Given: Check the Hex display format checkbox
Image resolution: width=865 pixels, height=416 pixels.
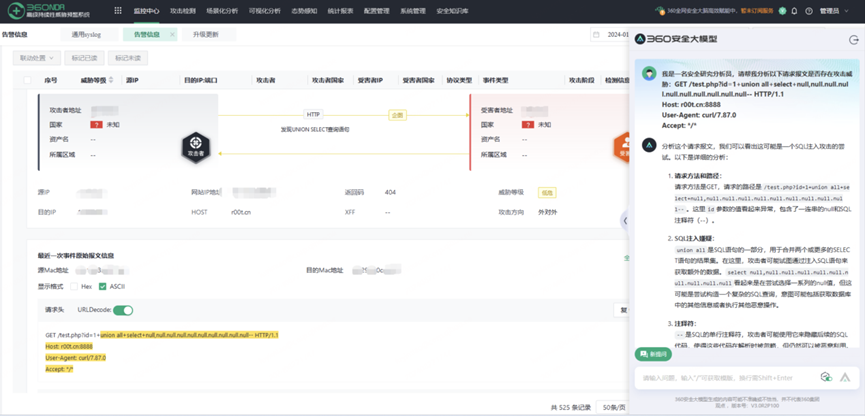Looking at the screenshot, I should coord(73,286).
